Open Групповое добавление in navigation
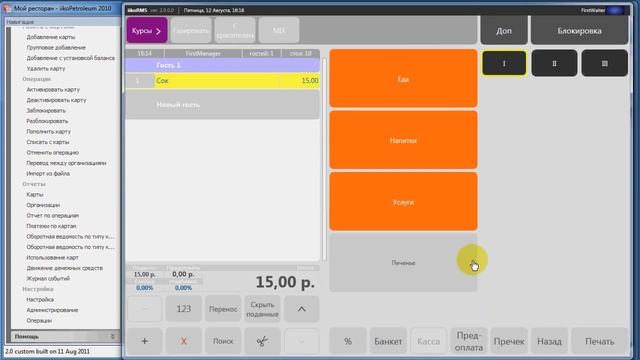Image resolution: width=640 pixels, height=360 pixels. click(x=56, y=47)
